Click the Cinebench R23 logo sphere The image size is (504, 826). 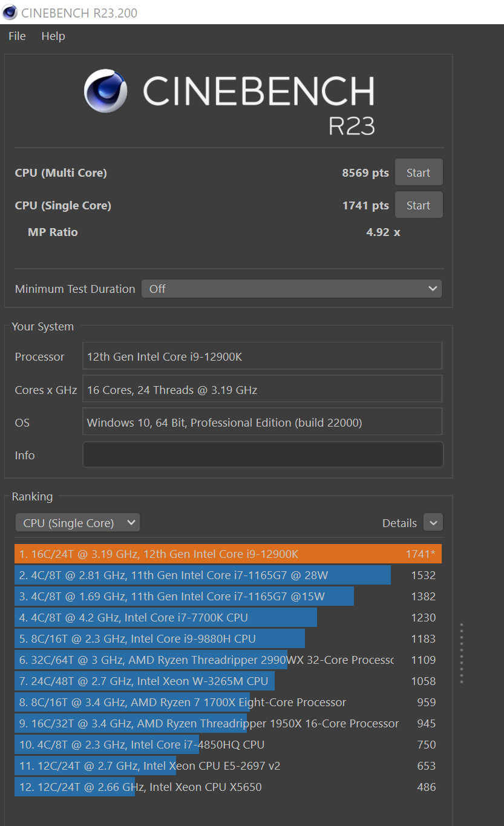(105, 91)
